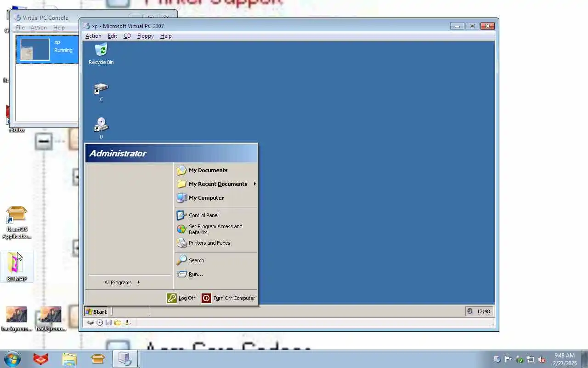This screenshot has width=588, height=368.
Task: Open Windows 7 Start orb
Action: coord(12,359)
